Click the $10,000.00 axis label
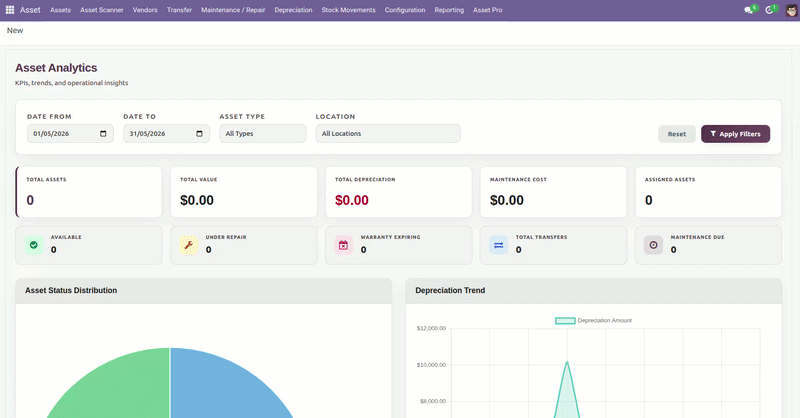The height and width of the screenshot is (418, 800). coord(431,365)
